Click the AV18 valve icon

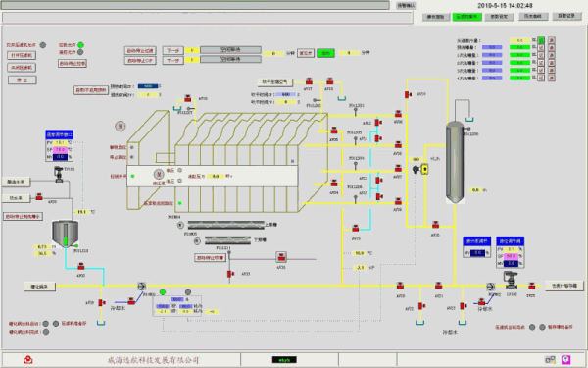click(329, 81)
